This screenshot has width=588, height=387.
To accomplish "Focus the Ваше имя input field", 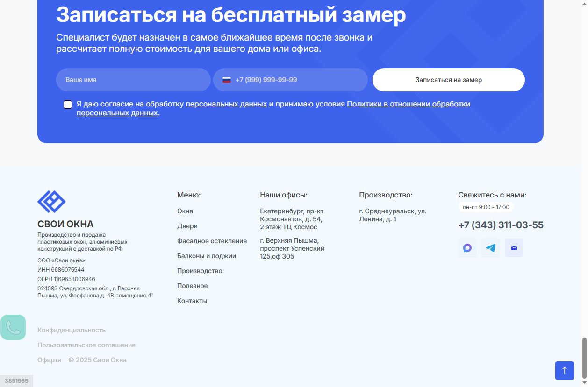I will click(x=133, y=80).
